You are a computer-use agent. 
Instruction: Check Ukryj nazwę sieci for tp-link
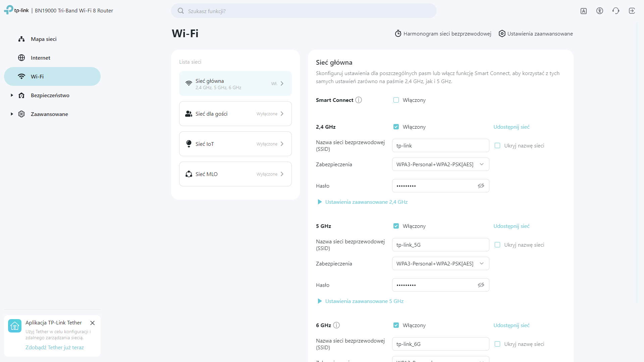(497, 145)
